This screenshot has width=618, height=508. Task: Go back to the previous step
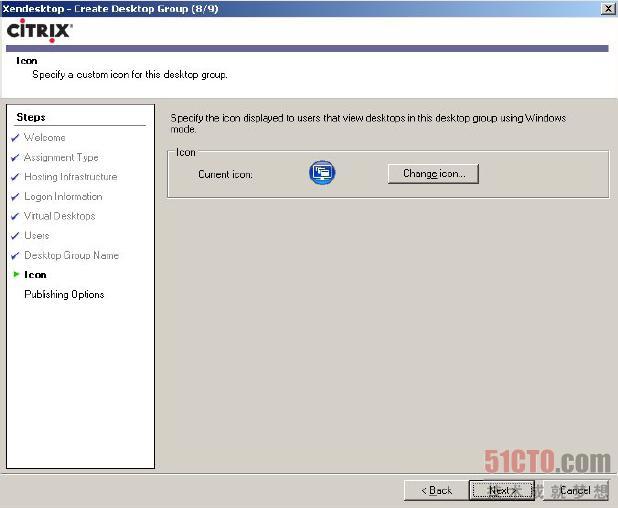(x=436, y=491)
